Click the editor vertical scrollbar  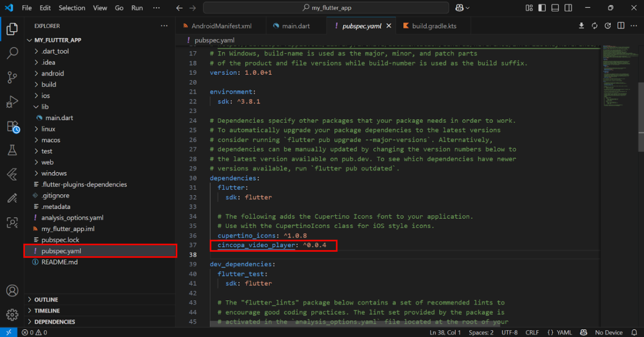[x=641, y=118]
